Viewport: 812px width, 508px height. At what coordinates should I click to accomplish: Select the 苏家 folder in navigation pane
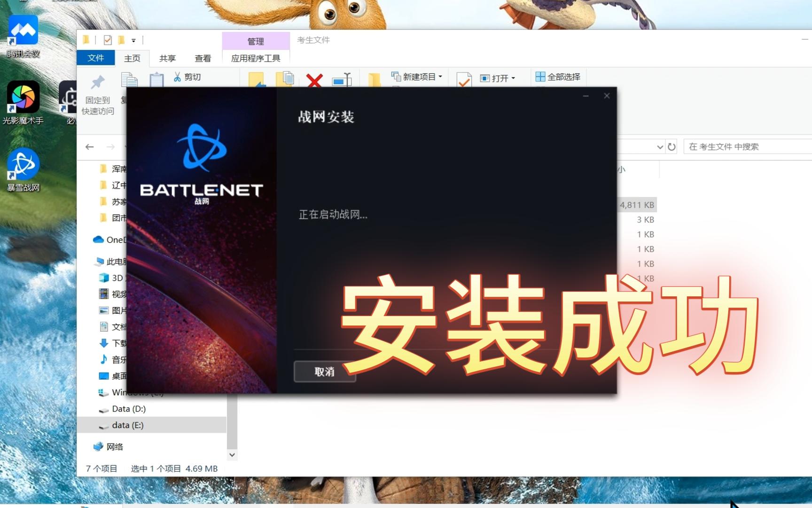pyautogui.click(x=113, y=202)
